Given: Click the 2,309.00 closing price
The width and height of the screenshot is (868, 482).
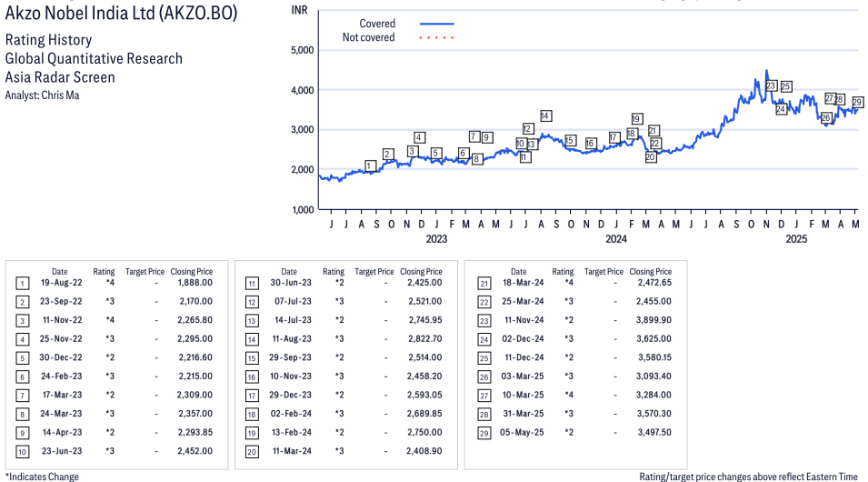Looking at the screenshot, I should point(195,395).
